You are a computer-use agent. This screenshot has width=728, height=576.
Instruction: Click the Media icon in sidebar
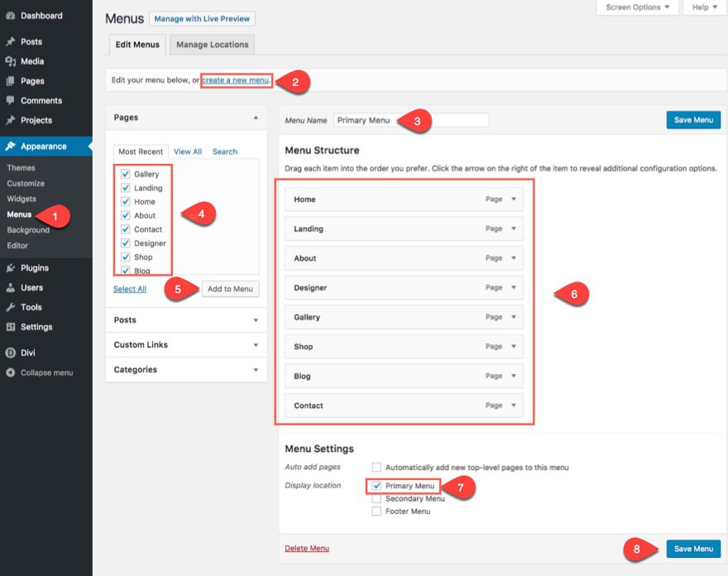pos(10,61)
